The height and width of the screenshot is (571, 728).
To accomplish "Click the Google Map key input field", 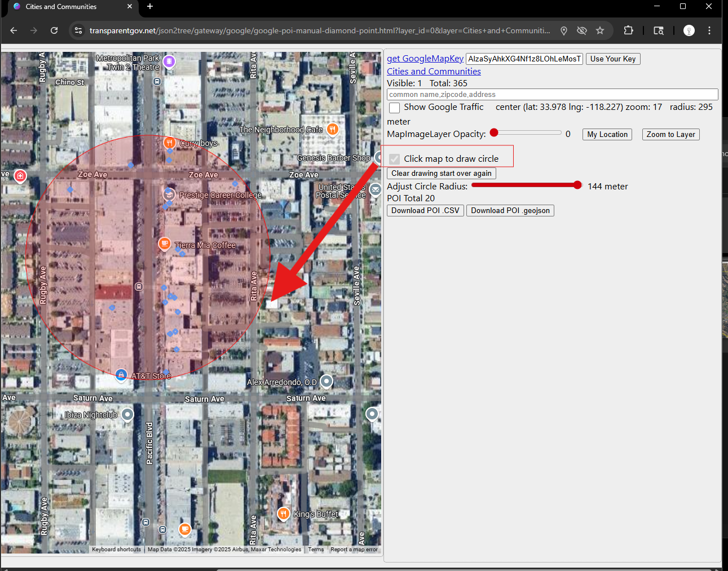I will pyautogui.click(x=524, y=59).
